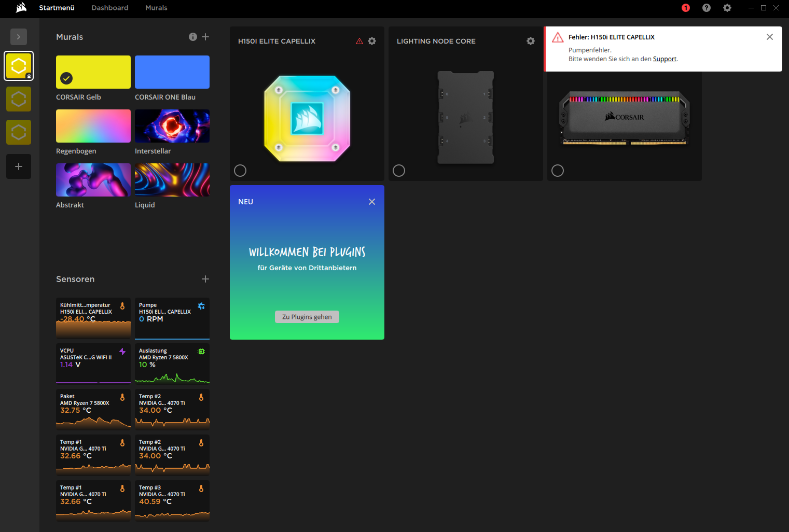
Task: Select the CORSAIR ONE Blau mural
Action: [172, 72]
